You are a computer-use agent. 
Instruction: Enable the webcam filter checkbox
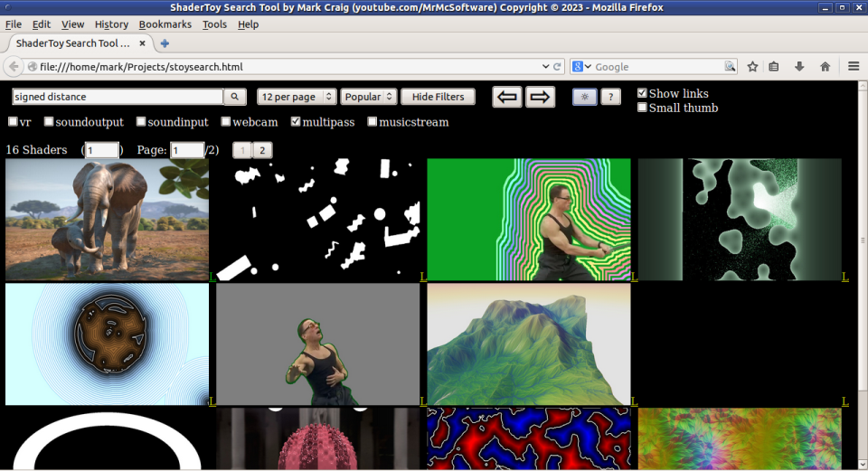point(225,122)
